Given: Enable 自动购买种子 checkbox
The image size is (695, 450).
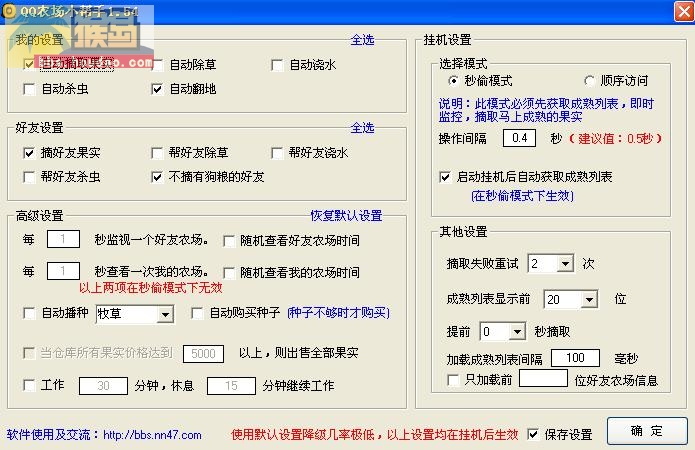Looking at the screenshot, I should 197,313.
